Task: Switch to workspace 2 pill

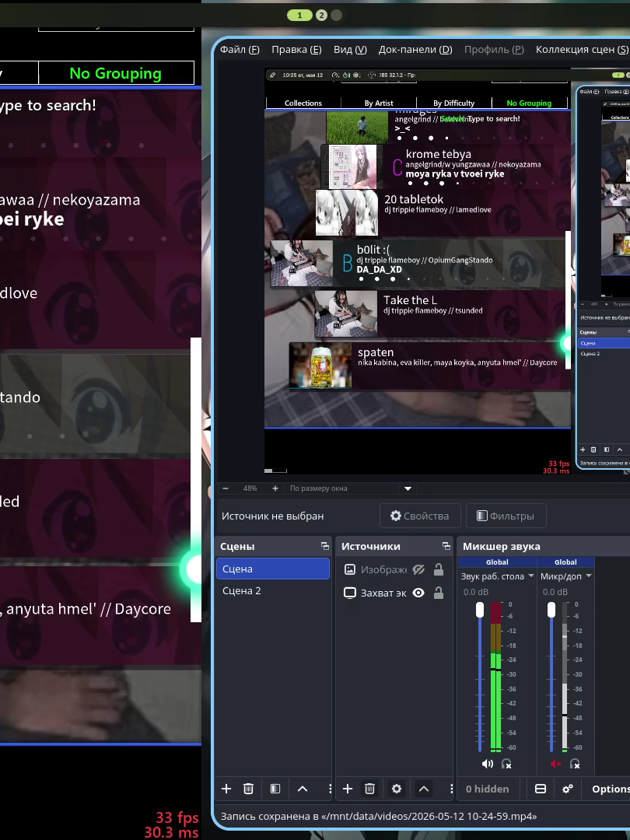Action: pos(321,15)
